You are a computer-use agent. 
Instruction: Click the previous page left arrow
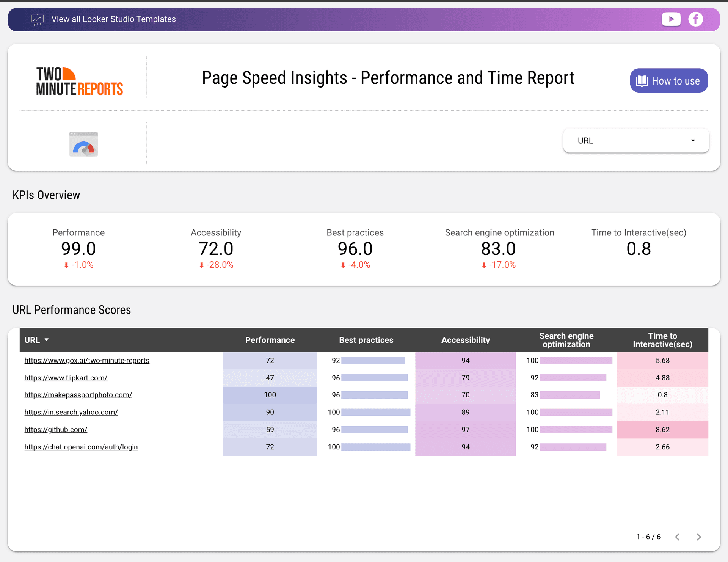678,537
